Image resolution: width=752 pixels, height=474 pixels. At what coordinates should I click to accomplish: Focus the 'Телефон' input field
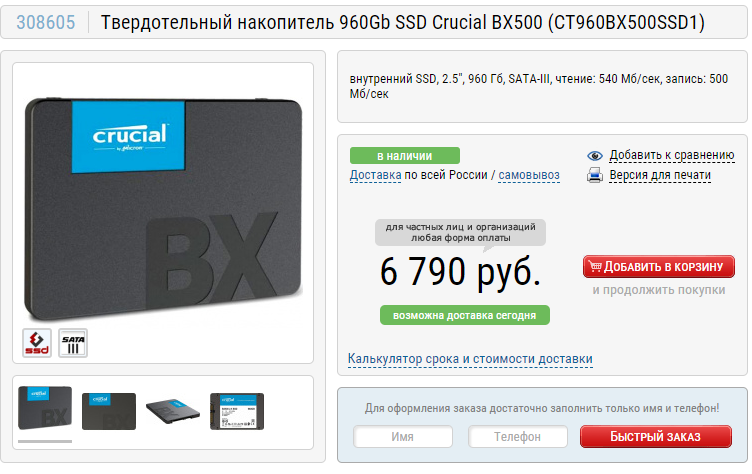pos(518,437)
